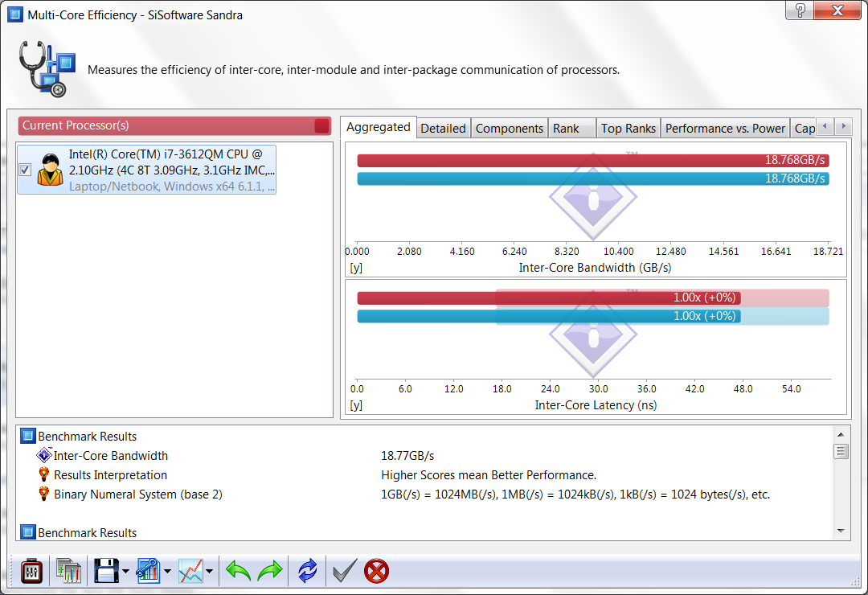Click the Sandra title bar app icon
The height and width of the screenshot is (595, 868).
click(15, 14)
